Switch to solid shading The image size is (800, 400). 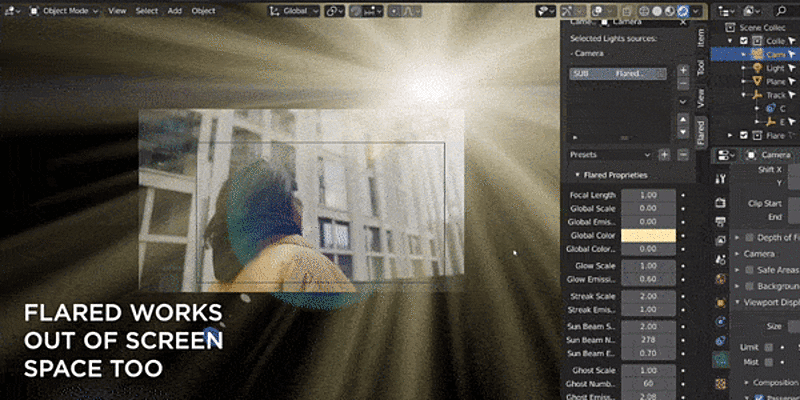657,11
